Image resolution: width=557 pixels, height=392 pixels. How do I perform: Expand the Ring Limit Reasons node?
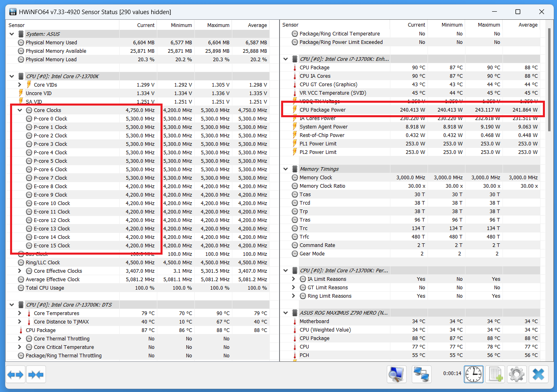pos(294,296)
